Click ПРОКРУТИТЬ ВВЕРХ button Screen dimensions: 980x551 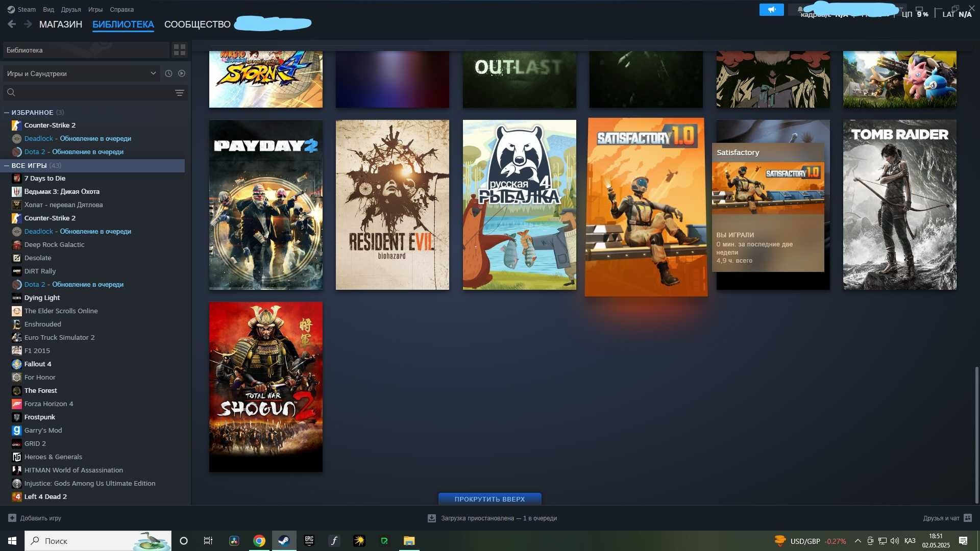click(x=490, y=499)
